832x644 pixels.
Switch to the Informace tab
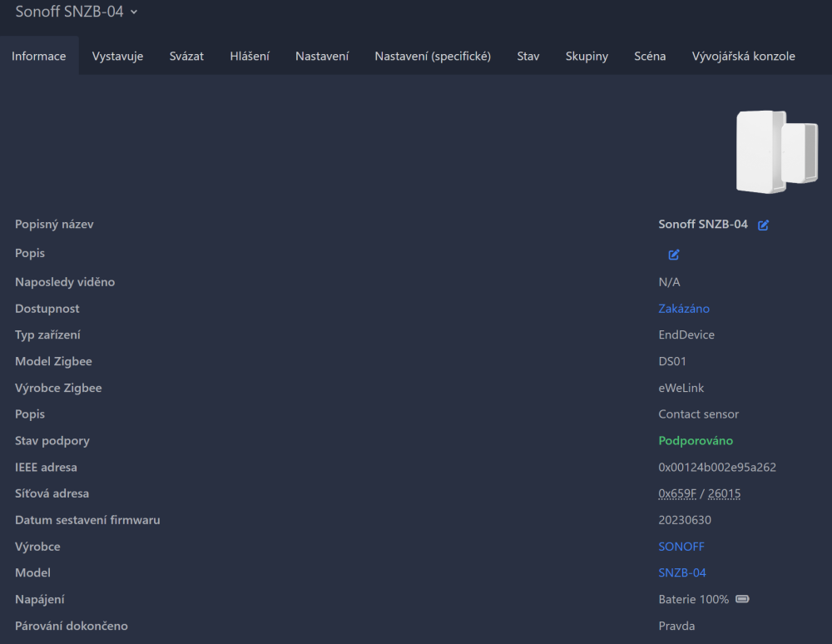tap(39, 56)
